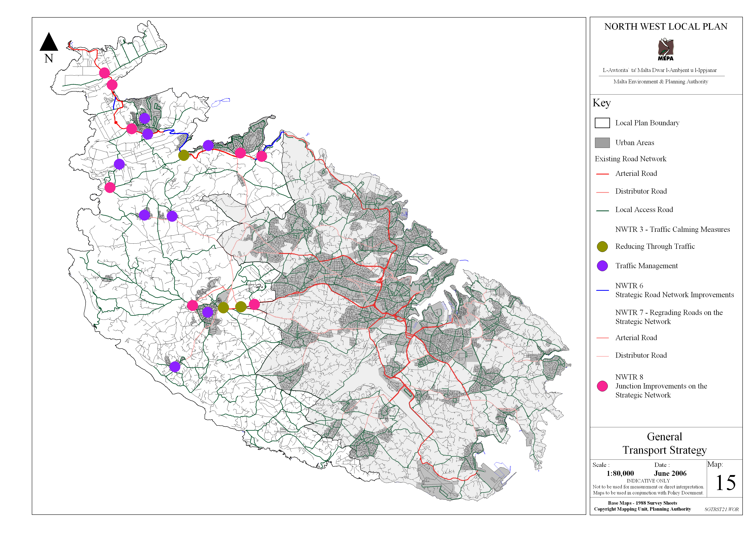Click 'Reducing Through Traffic' legend label
Screen dimensions: 756x534
point(655,246)
